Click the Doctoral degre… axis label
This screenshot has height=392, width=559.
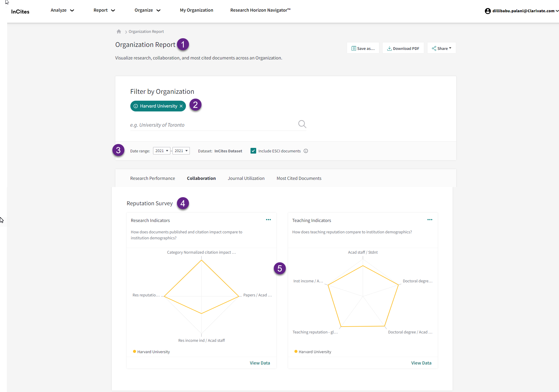(x=418, y=281)
